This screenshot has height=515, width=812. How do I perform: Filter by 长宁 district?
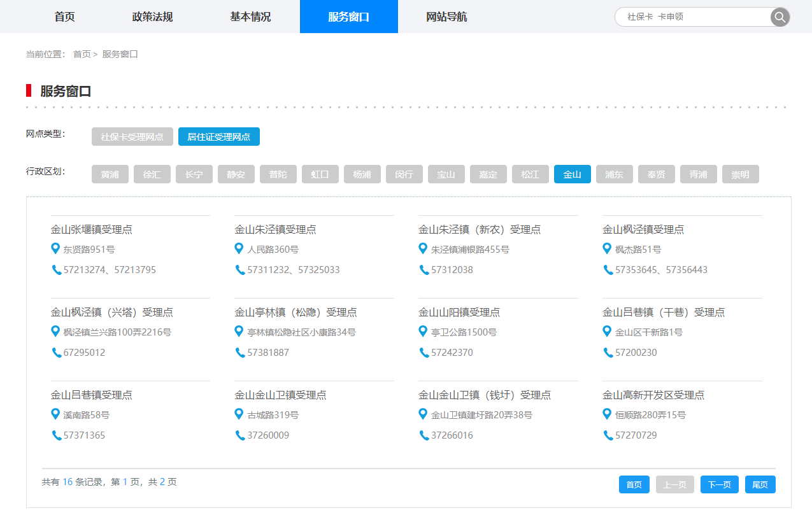pyautogui.click(x=194, y=174)
